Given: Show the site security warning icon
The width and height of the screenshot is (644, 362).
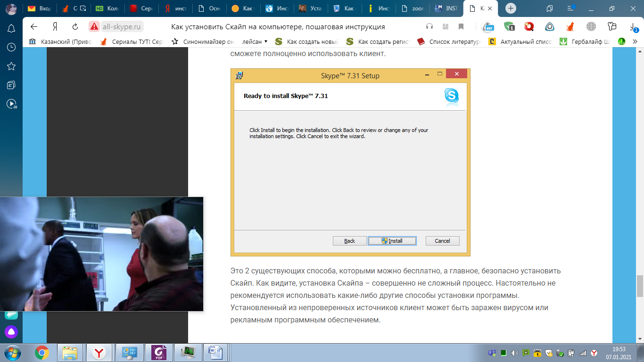Looking at the screenshot, I should click(94, 26).
